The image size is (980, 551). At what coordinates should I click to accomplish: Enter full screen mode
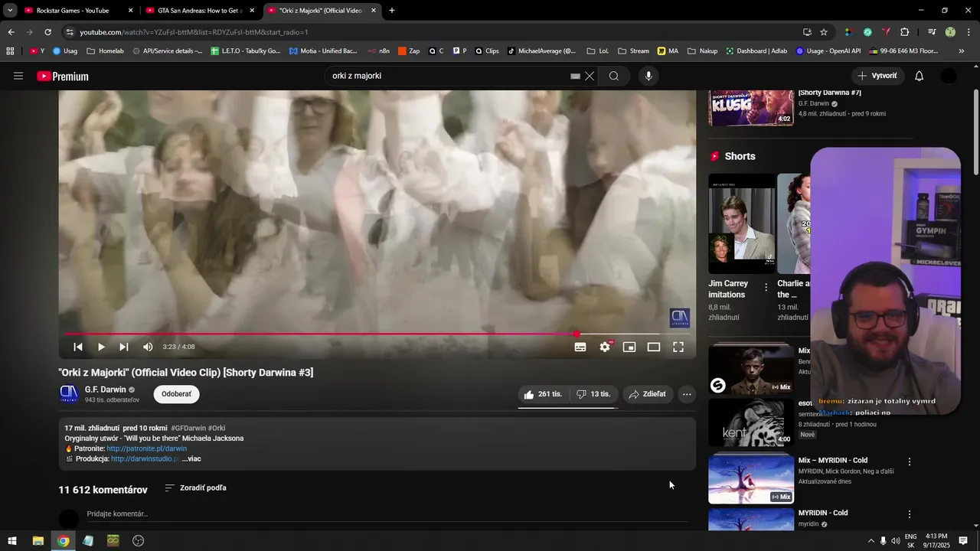pos(678,347)
